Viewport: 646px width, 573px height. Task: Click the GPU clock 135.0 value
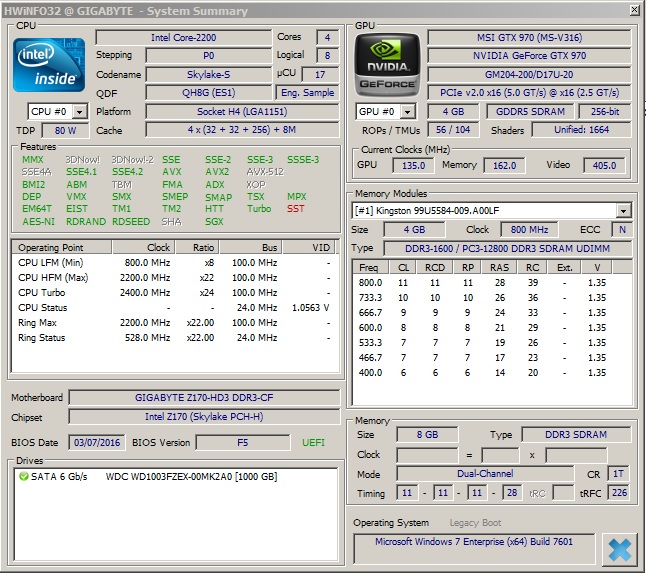(413, 165)
